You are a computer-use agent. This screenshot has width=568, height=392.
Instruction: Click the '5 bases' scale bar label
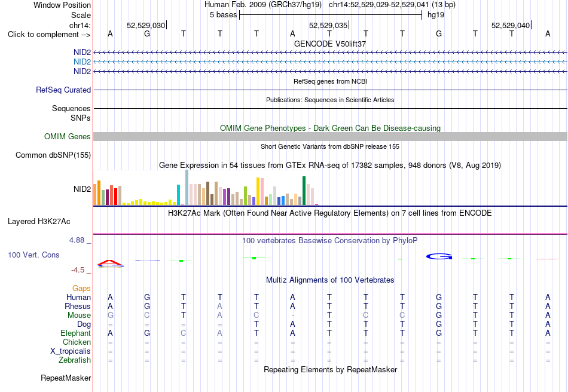pyautogui.click(x=223, y=15)
